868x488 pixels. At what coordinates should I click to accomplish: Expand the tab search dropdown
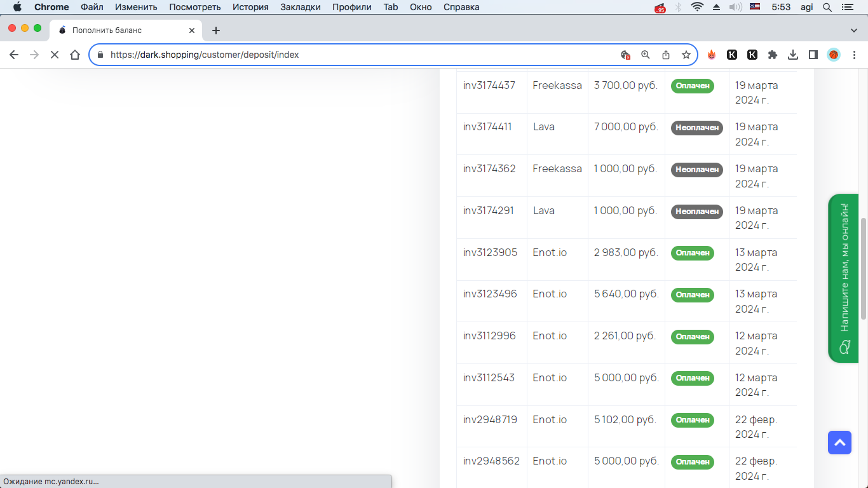pos(854,30)
